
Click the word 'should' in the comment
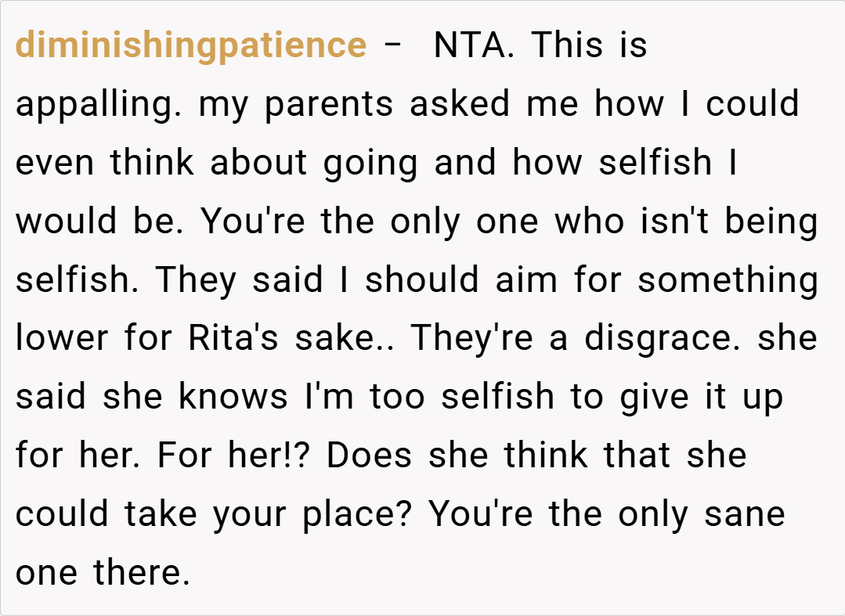coord(421,280)
